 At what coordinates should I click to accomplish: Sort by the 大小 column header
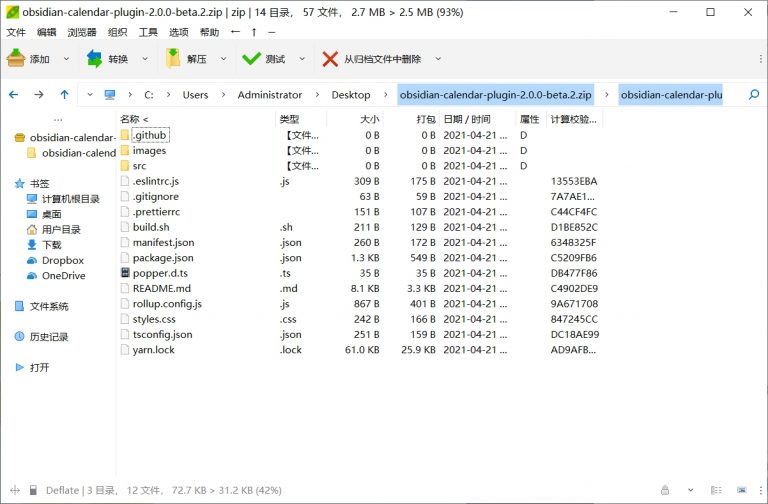coord(369,119)
